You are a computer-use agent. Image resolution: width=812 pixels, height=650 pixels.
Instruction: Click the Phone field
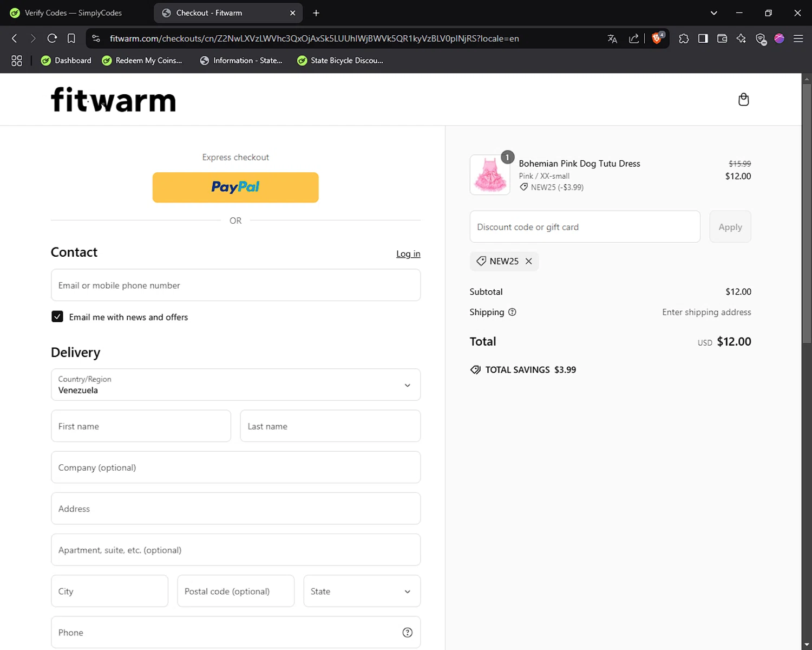(235, 632)
